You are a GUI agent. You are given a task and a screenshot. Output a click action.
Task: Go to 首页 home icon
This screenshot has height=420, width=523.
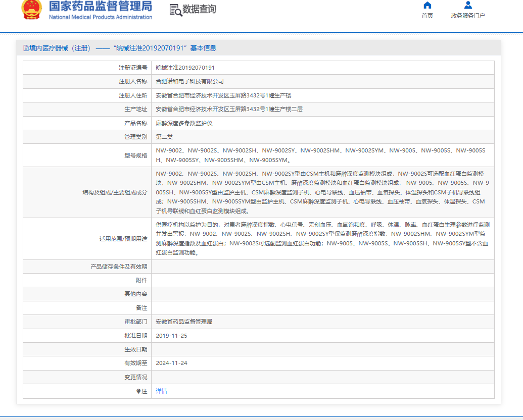tap(427, 5)
